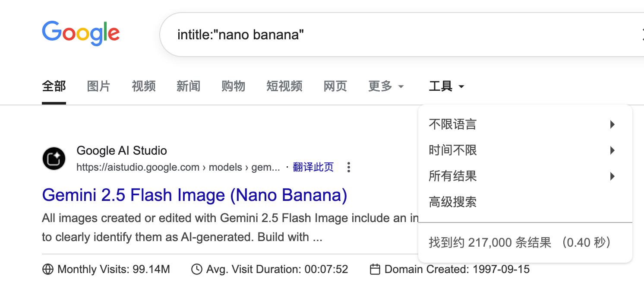Viewport: 644px width, 286px height.
Task: Select the 短视频 tab
Action: 284,86
